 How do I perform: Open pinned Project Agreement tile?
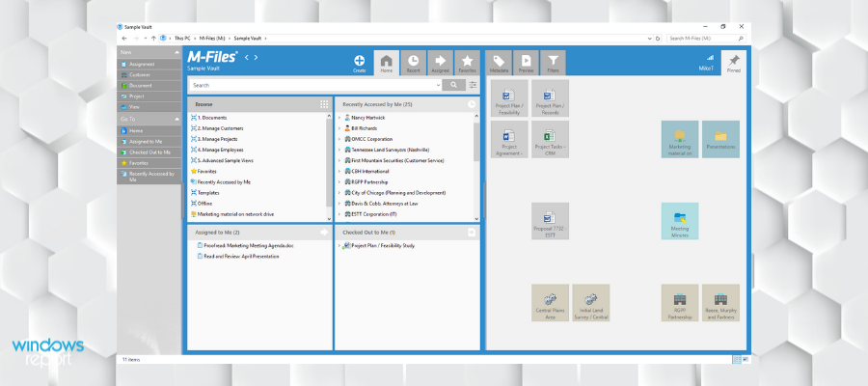[509, 140]
